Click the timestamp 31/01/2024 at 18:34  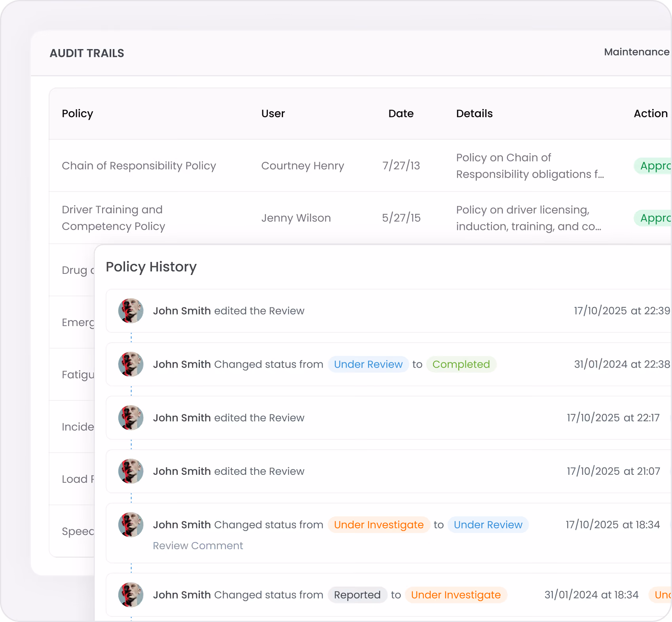pos(591,595)
